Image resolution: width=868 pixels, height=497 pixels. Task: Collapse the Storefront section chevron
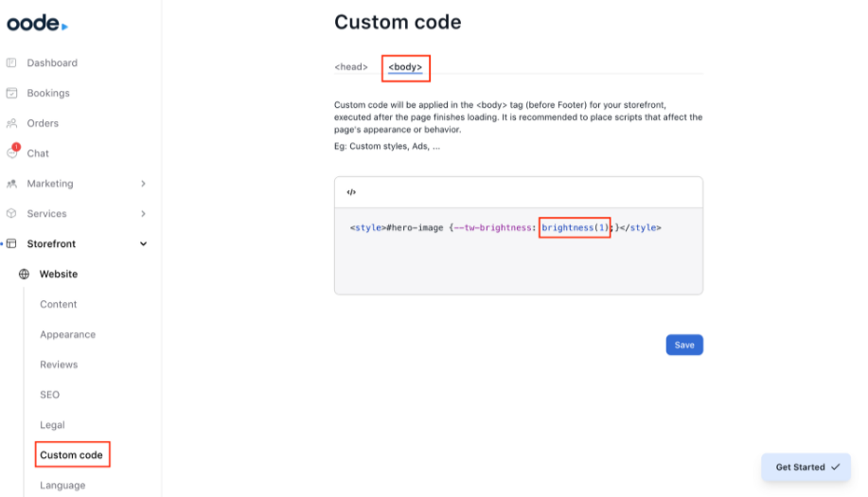point(143,244)
